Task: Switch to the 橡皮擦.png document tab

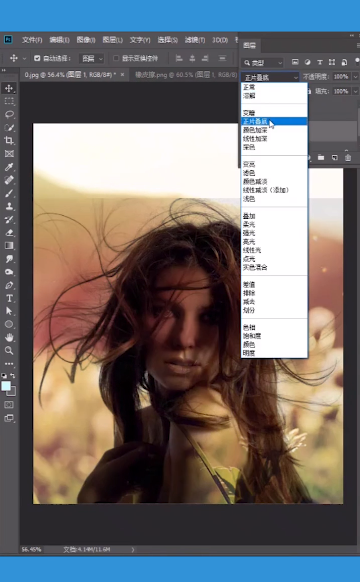Action: 186,75
